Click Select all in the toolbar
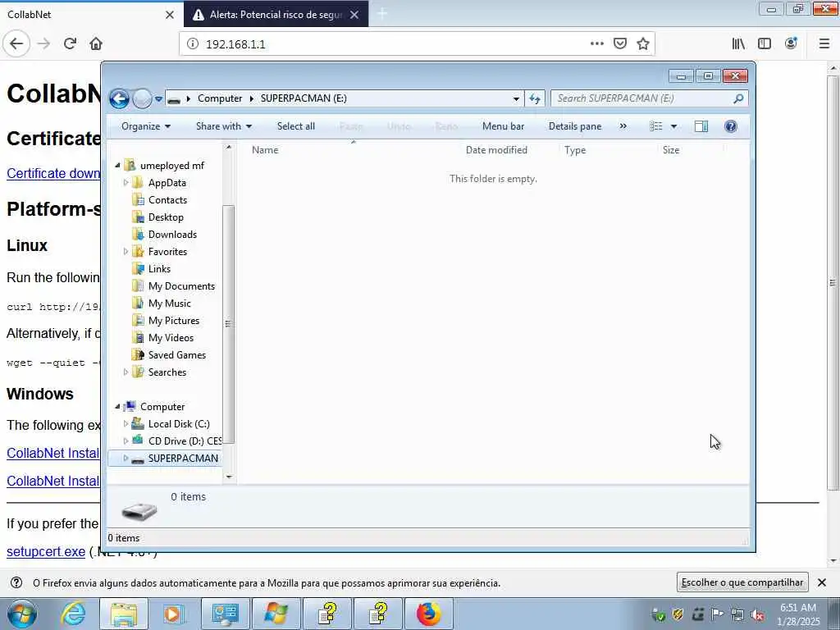This screenshot has height=630, width=840. click(295, 126)
